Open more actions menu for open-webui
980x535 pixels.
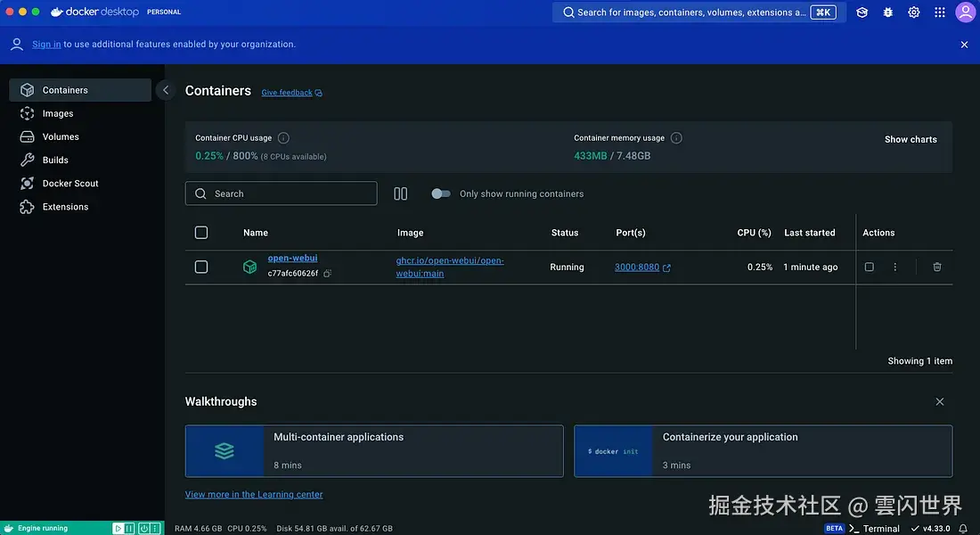[x=895, y=267]
